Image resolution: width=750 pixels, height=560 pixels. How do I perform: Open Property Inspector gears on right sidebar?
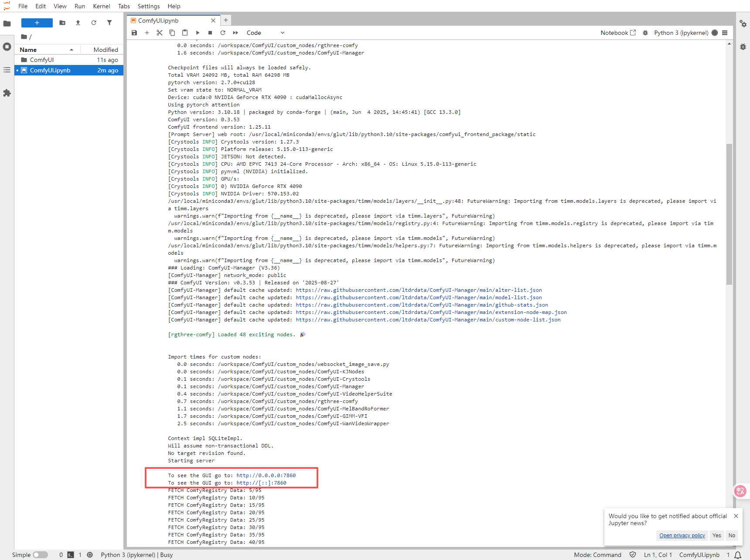pos(743,24)
